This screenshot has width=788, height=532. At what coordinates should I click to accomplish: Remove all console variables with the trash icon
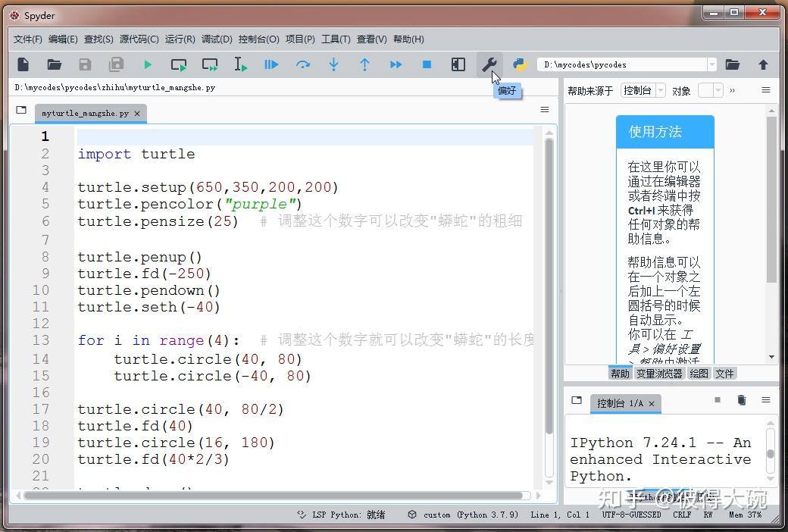pos(742,400)
